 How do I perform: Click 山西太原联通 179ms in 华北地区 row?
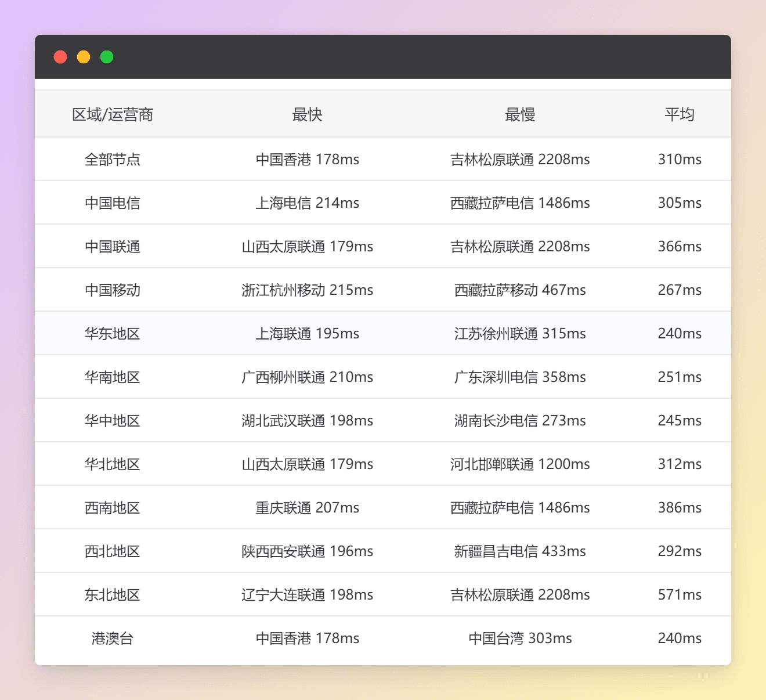(308, 464)
